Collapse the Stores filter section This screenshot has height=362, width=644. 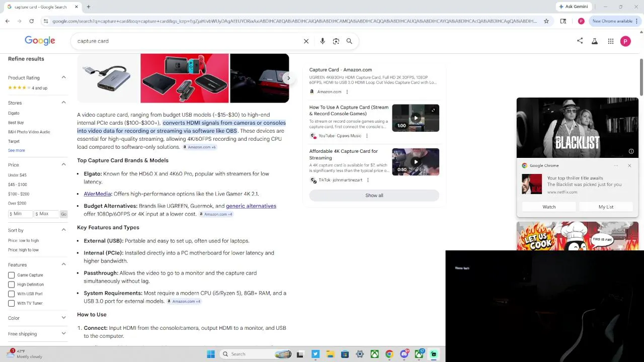point(63,103)
